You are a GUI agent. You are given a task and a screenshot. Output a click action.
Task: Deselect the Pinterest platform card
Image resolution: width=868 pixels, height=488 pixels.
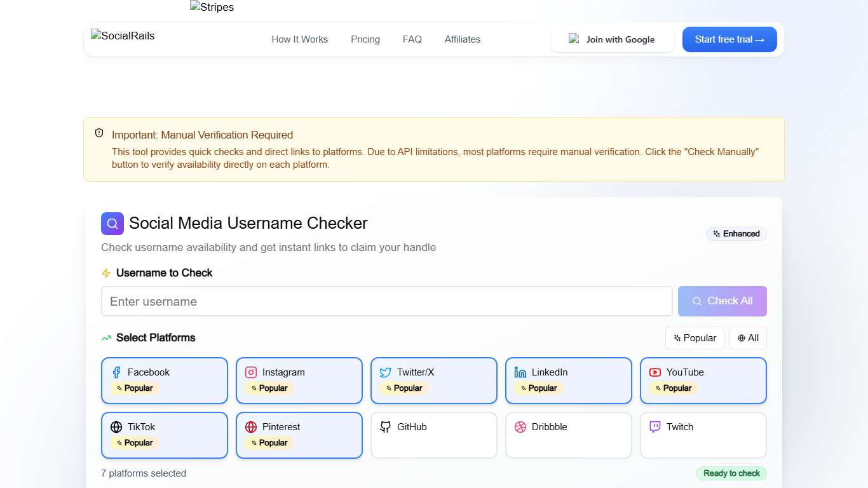pyautogui.click(x=299, y=435)
